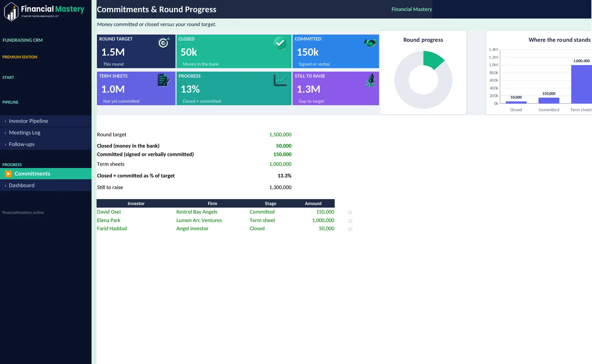The image size is (592, 364).
Task: Select the active Commitments nav item
Action: [46, 174]
